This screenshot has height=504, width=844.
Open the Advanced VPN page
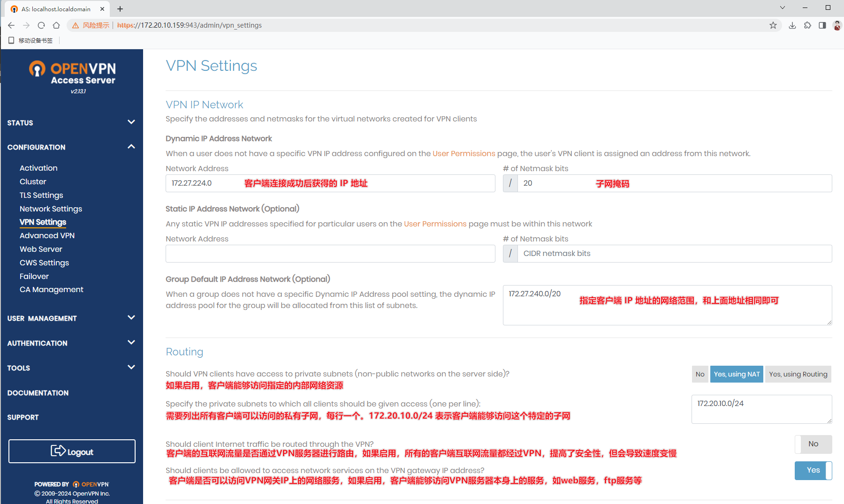(47, 235)
